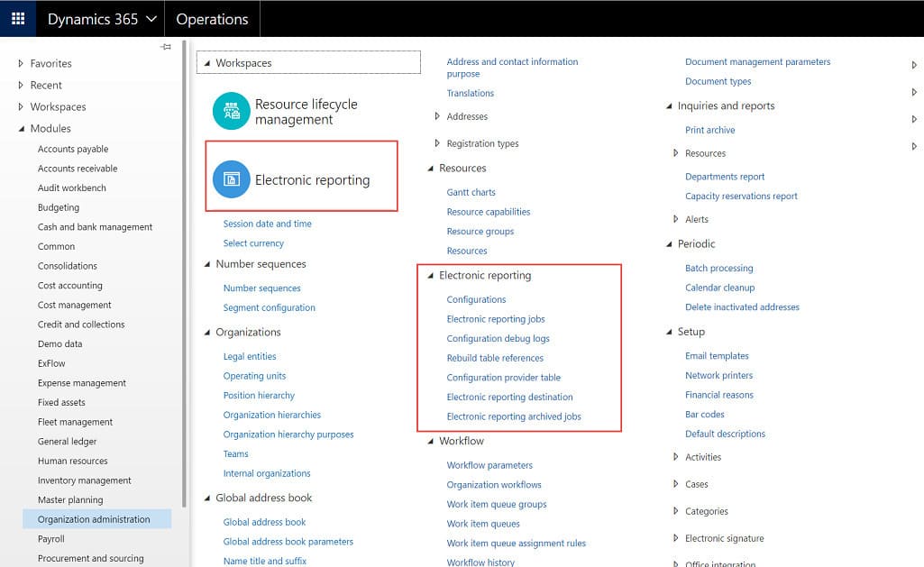Collapse the Workflow section

click(430, 441)
